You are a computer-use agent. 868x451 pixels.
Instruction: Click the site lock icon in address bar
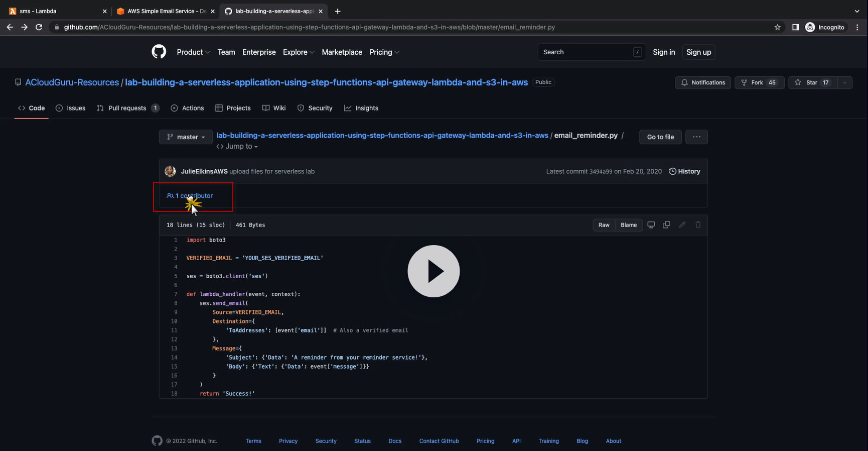(57, 27)
